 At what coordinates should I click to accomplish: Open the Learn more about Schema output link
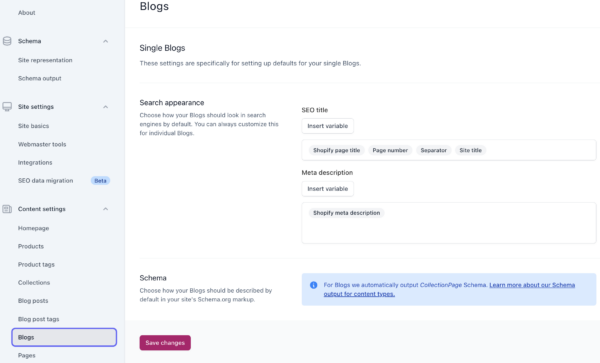click(x=449, y=290)
